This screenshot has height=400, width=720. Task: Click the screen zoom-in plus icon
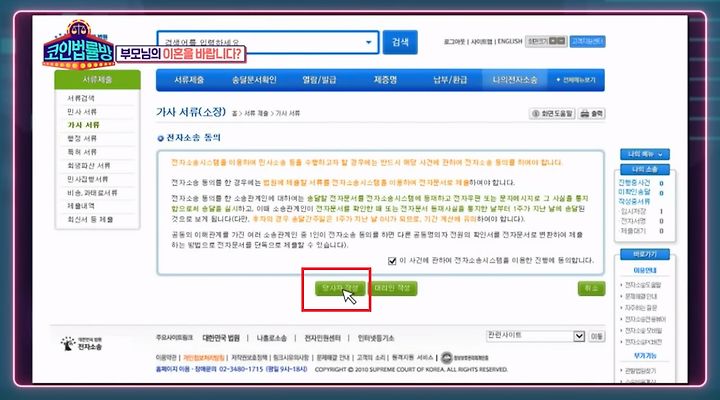[553, 41]
